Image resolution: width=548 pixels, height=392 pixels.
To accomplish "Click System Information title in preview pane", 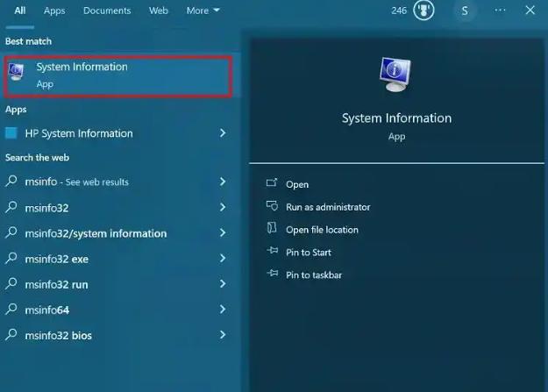I will point(396,118).
